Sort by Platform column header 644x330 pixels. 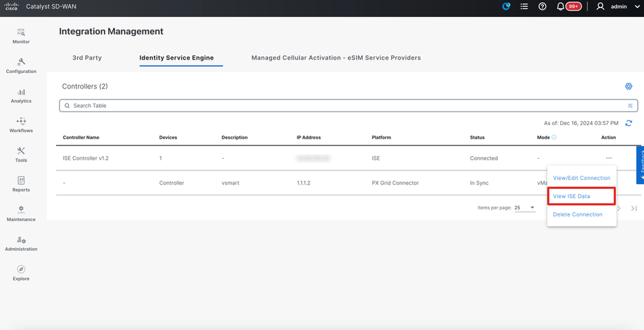pyautogui.click(x=381, y=137)
